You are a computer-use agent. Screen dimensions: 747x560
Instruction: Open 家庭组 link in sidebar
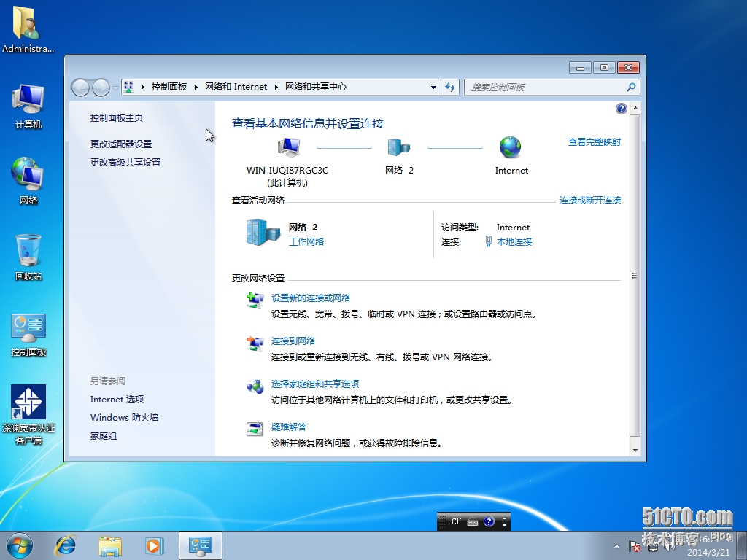click(104, 436)
